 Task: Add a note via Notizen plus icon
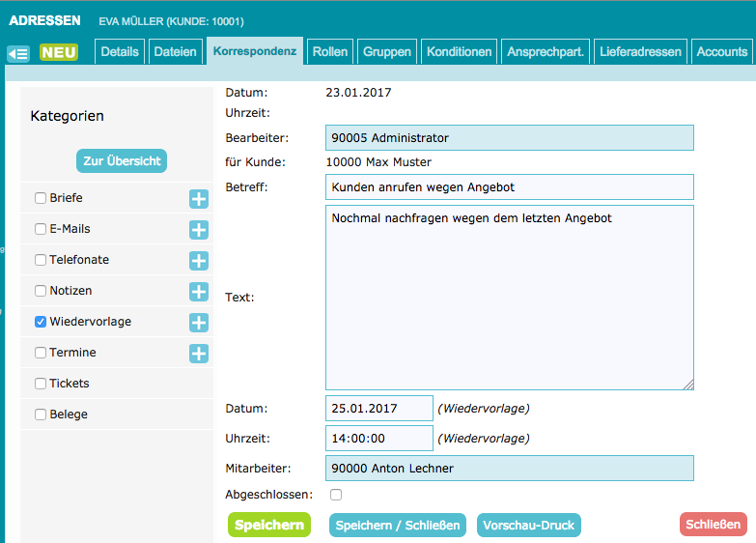[199, 292]
